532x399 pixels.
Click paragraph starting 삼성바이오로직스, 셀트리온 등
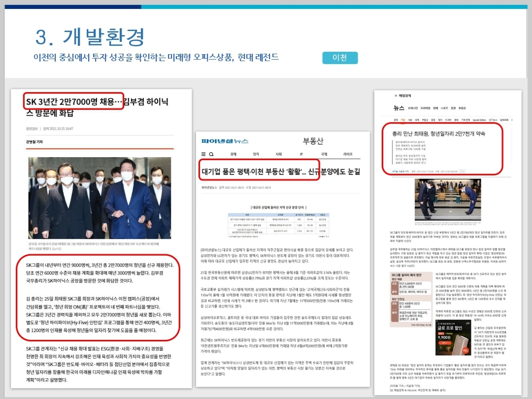[x=276, y=323]
